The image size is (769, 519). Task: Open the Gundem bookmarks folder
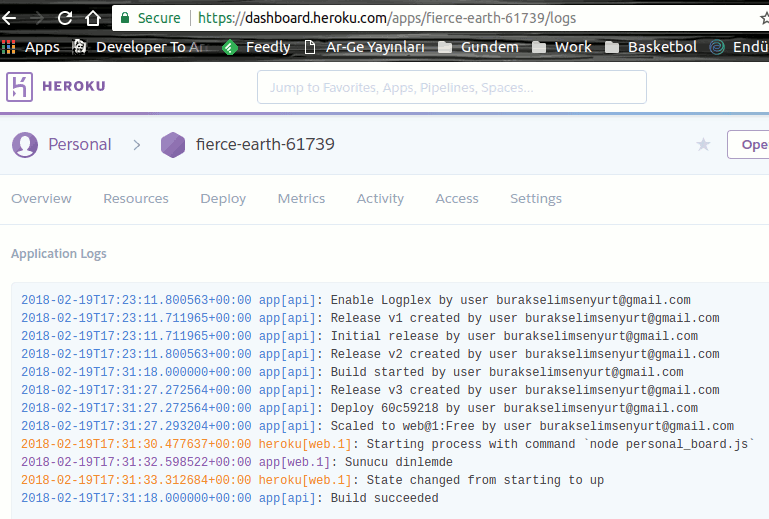[478, 47]
